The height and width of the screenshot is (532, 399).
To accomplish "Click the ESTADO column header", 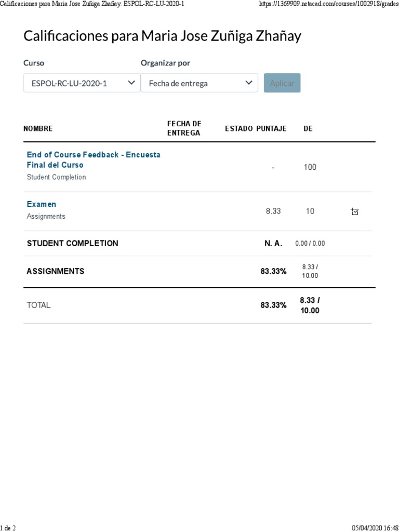I will 239,129.
